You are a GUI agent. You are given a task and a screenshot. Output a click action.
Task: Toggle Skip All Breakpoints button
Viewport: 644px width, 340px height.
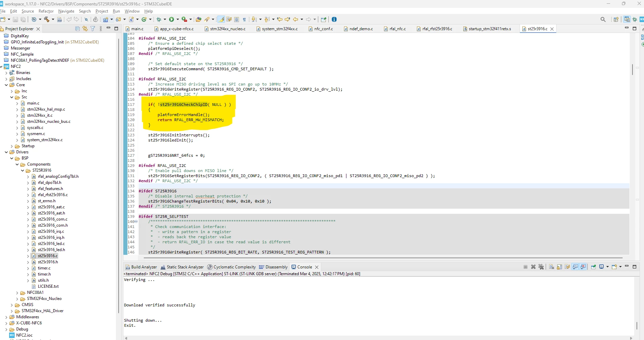86,19
